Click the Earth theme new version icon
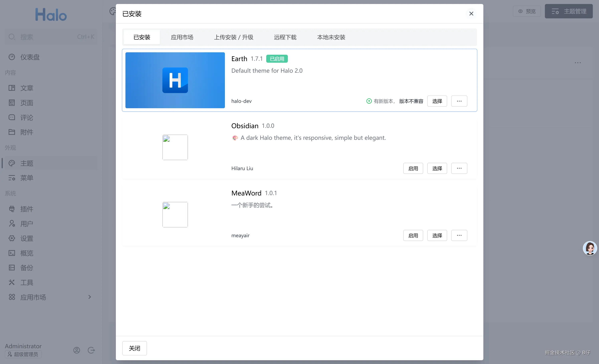 tap(369, 101)
